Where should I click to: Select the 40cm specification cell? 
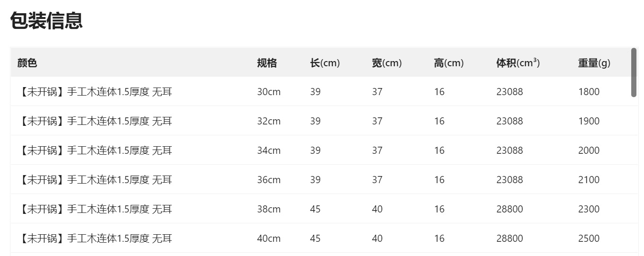pyautogui.click(x=269, y=238)
